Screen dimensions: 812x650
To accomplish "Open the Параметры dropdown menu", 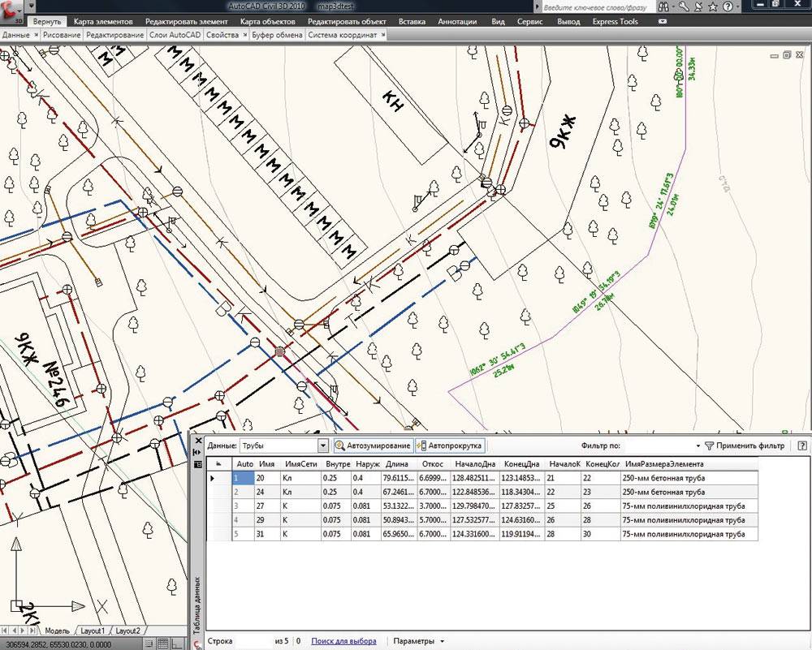I will coord(418,641).
